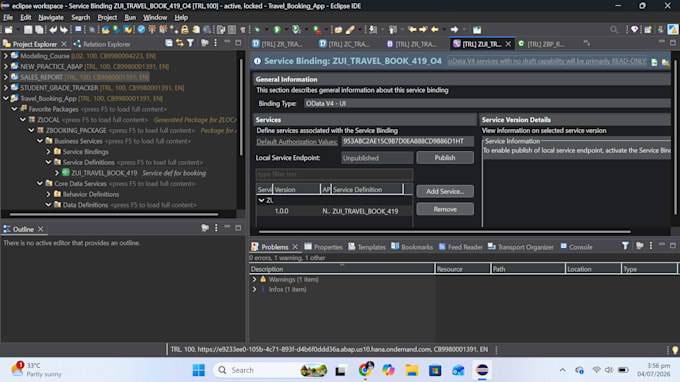Click the Redo arrow toolbar icon

click(x=64, y=29)
